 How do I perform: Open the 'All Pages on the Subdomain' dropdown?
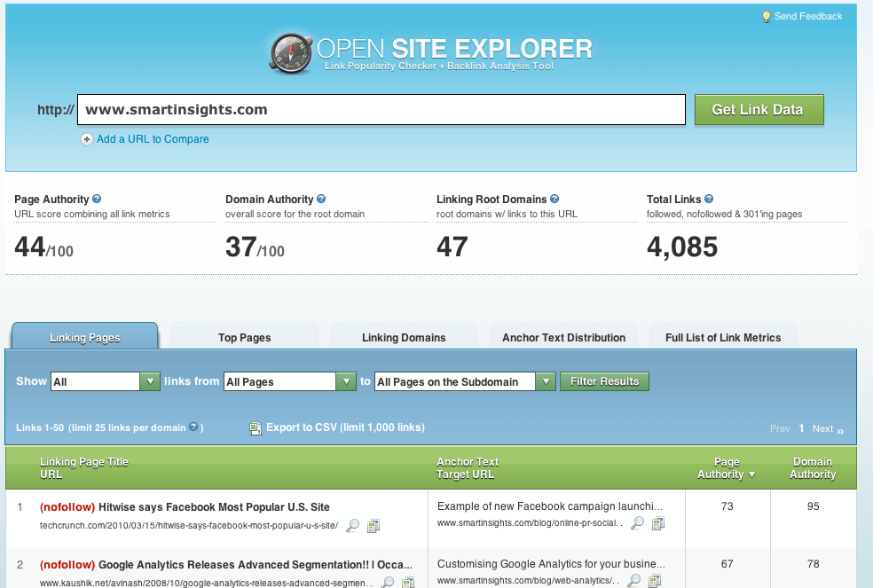click(465, 381)
